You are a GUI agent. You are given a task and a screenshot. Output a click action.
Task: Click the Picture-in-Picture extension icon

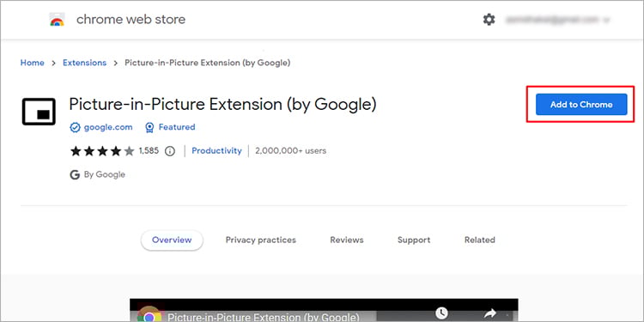click(x=39, y=112)
